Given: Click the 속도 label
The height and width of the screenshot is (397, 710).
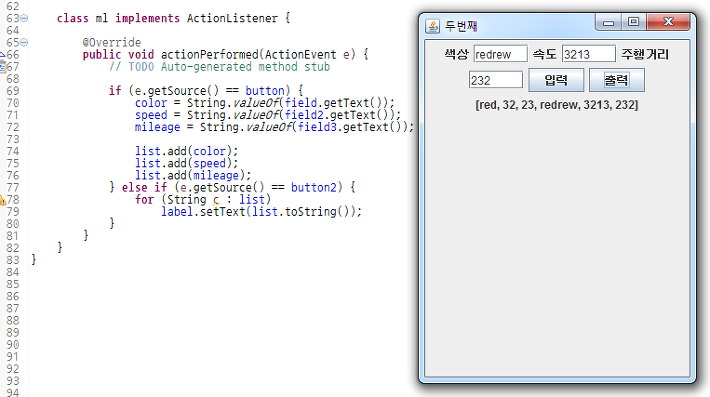Looking at the screenshot, I should [x=544, y=54].
